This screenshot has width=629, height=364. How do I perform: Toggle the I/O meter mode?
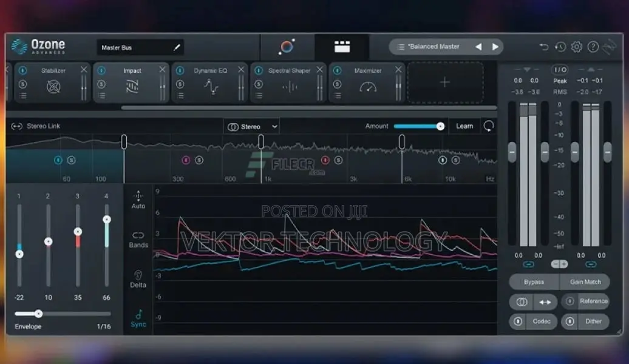560,69
